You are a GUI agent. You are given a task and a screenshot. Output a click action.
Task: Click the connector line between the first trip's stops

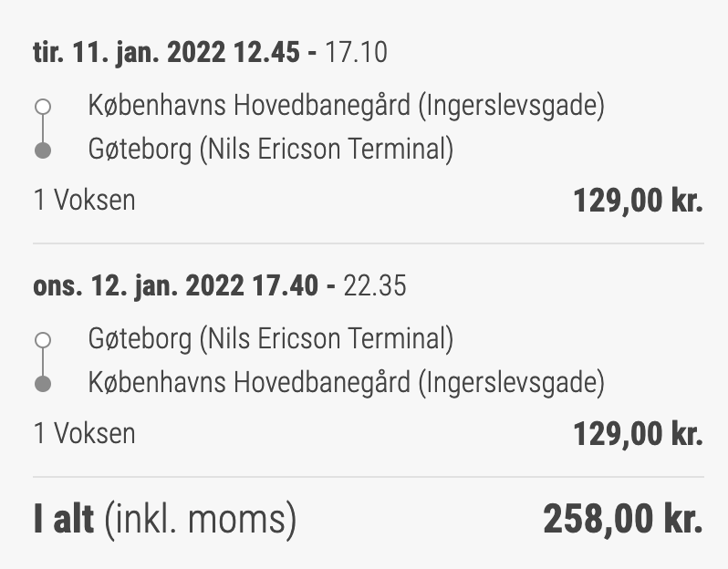pos(43,129)
